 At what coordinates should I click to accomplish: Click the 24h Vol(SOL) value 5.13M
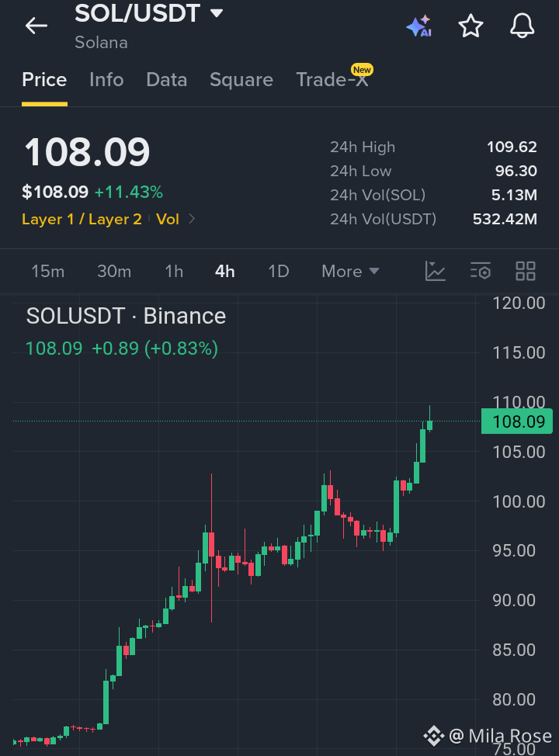[x=514, y=195]
